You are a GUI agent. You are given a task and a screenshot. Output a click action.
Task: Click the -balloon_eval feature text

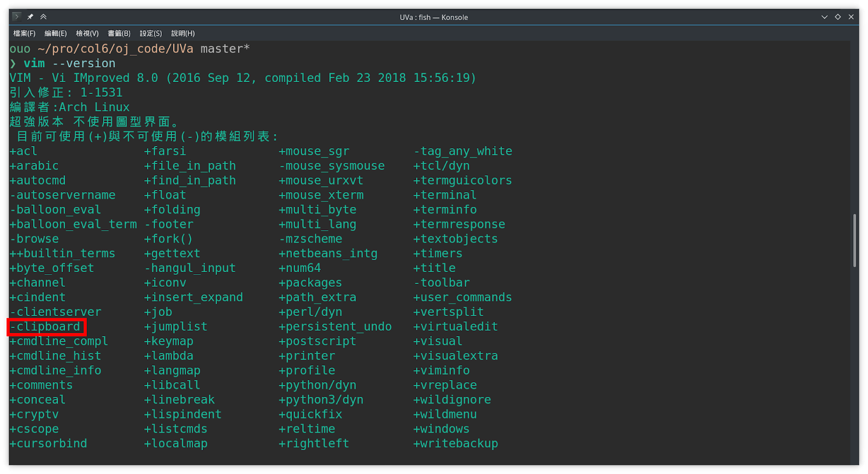tap(55, 210)
